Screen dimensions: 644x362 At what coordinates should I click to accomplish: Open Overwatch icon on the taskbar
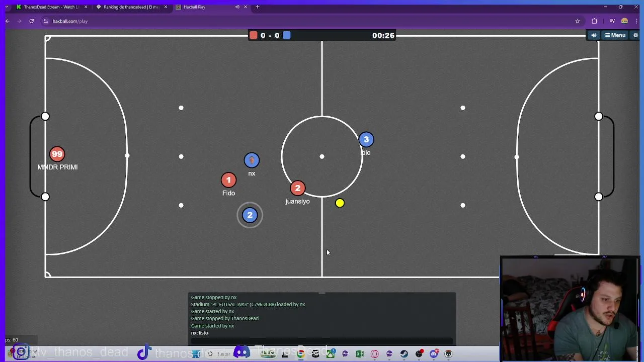(448, 354)
